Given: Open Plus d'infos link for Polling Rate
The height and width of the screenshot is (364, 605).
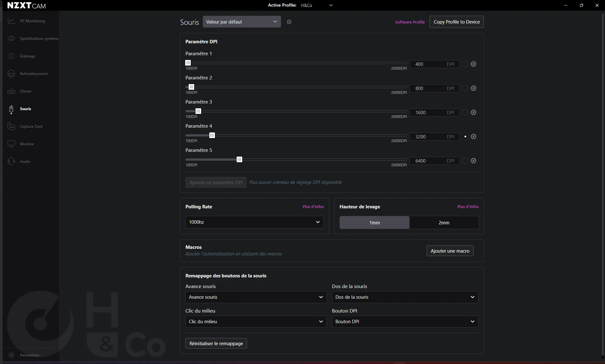Looking at the screenshot, I should coord(313,206).
